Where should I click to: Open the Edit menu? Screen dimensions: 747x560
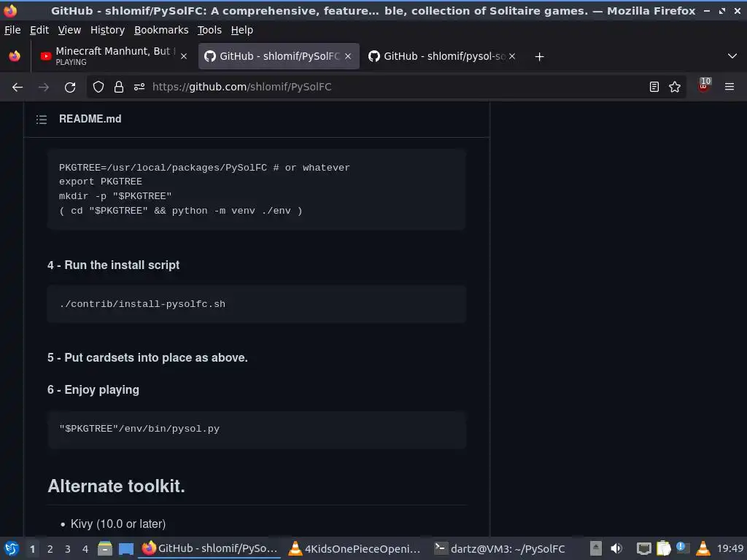39,30
